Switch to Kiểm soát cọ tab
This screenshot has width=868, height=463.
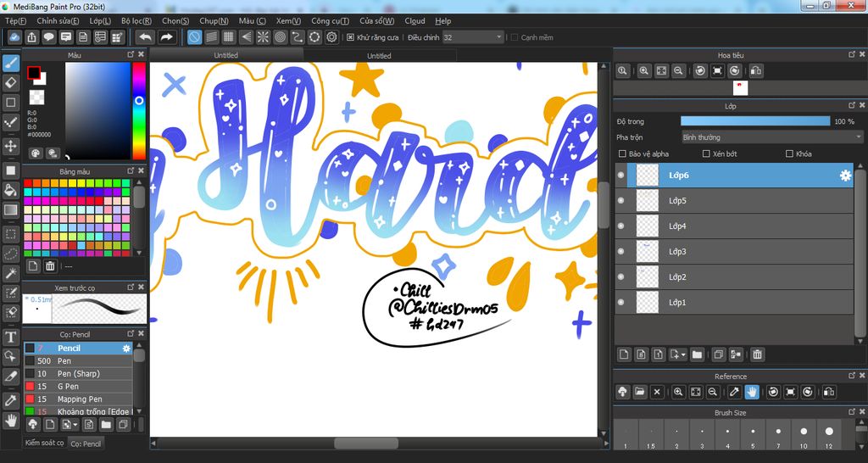[44, 443]
